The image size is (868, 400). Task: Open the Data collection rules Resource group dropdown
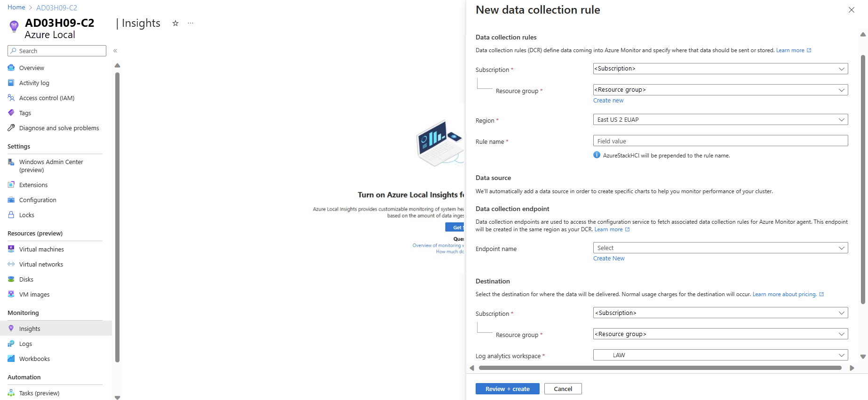pos(720,90)
